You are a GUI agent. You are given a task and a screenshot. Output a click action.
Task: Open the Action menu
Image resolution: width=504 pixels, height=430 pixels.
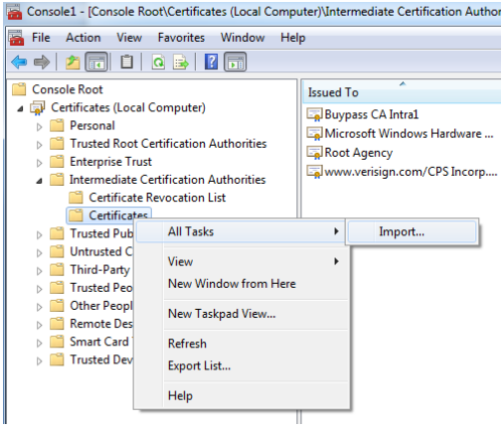(84, 38)
